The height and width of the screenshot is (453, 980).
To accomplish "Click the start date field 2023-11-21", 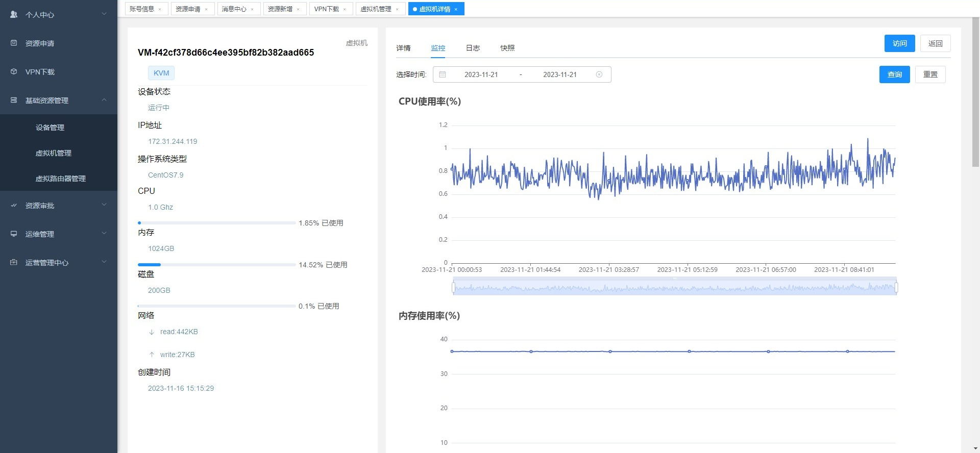I will point(481,74).
